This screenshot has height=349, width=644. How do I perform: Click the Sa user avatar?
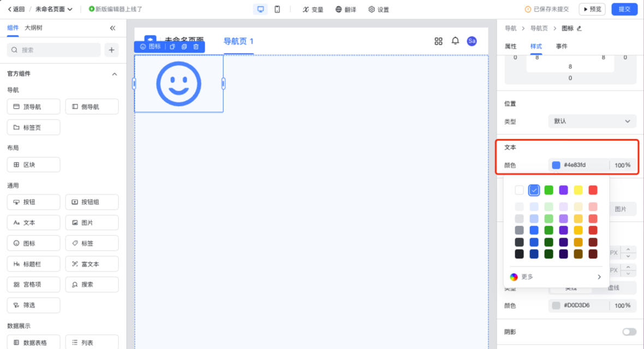click(x=472, y=41)
